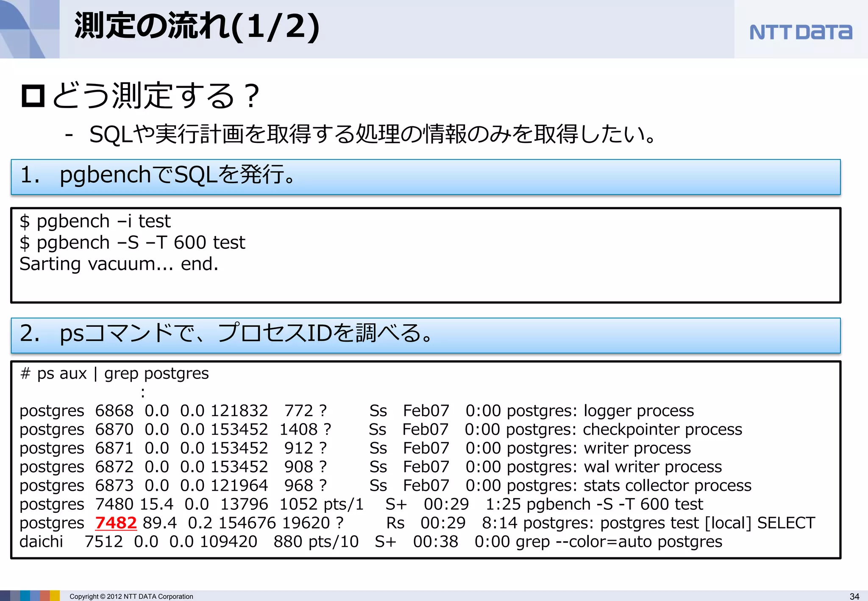Click the line Sarting vacuum... end.
Screen dimensions: 868x601
pyautogui.click(x=119, y=264)
